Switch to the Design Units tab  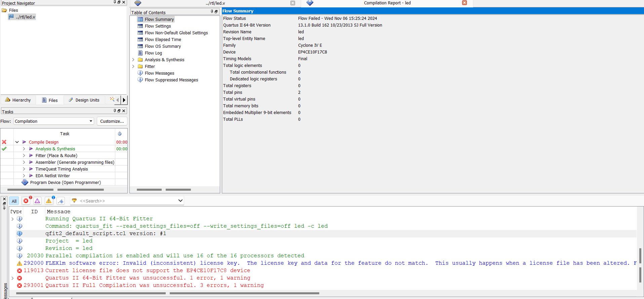[84, 100]
